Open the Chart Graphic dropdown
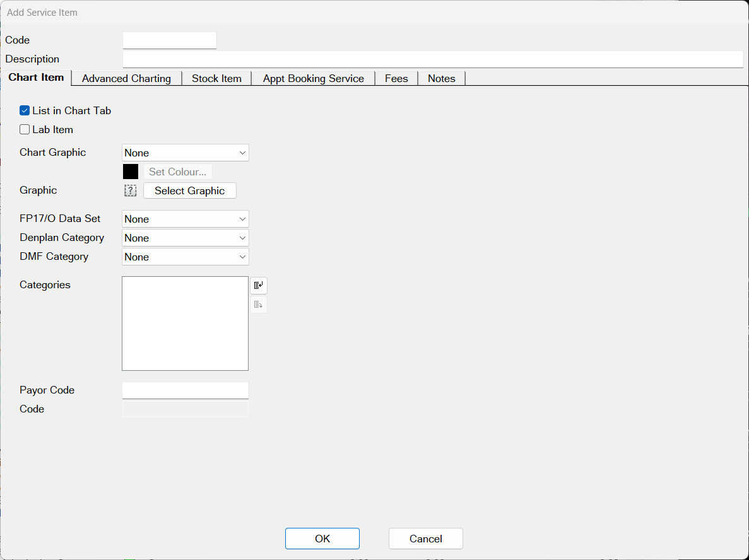749x560 pixels. coord(185,153)
